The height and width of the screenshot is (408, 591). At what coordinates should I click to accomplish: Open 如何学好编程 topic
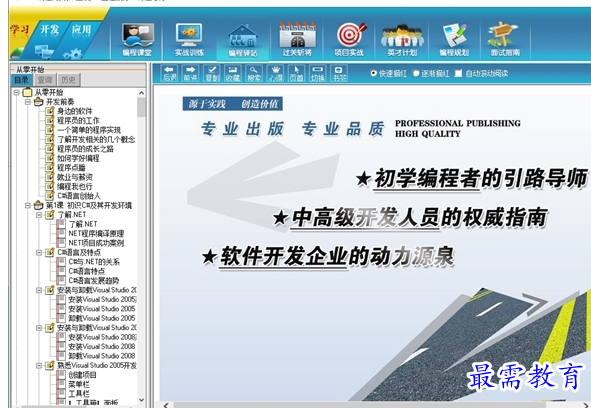78,158
